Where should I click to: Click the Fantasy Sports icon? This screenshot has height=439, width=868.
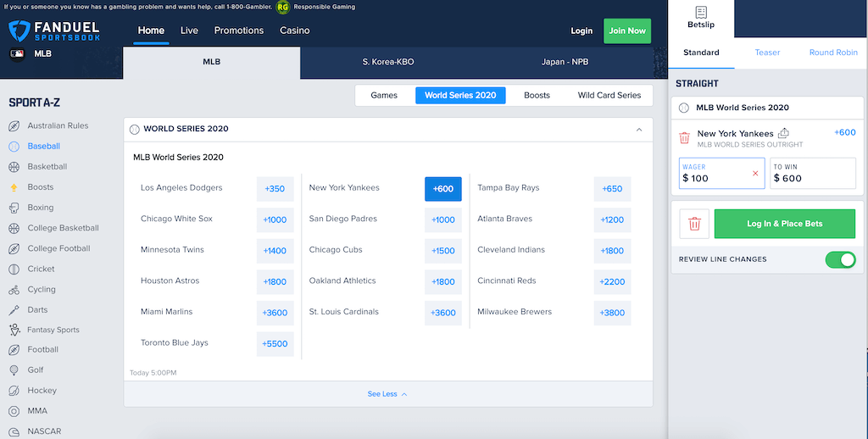(x=14, y=330)
